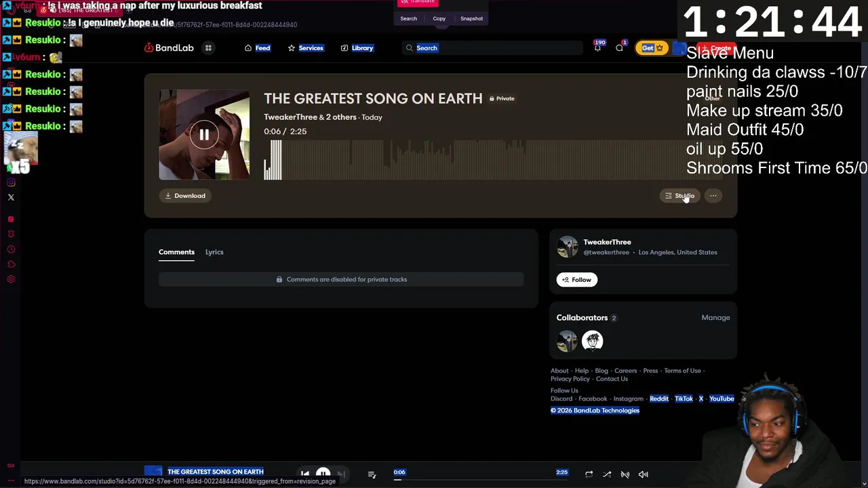Click Search in the selection popup
This screenshot has height=488, width=868.
[x=408, y=18]
